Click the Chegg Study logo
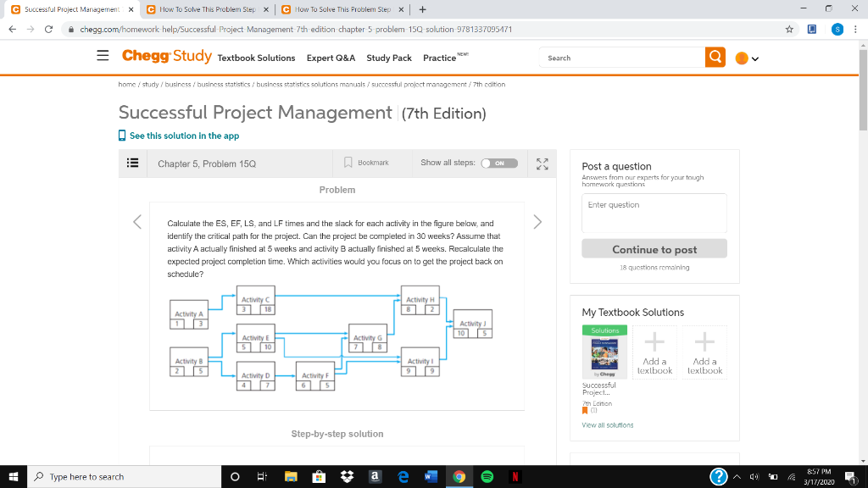Image resolution: width=868 pixels, height=488 pixels. 167,56
